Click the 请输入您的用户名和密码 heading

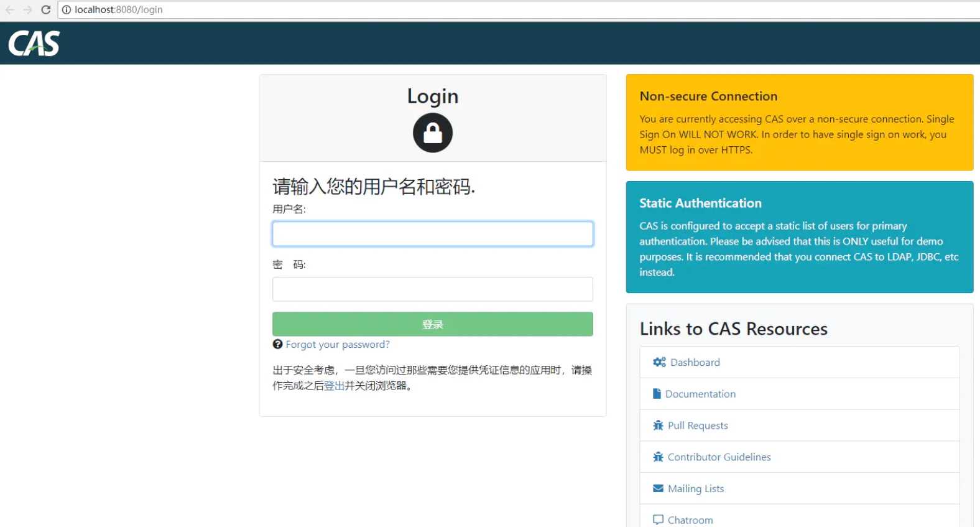(374, 186)
